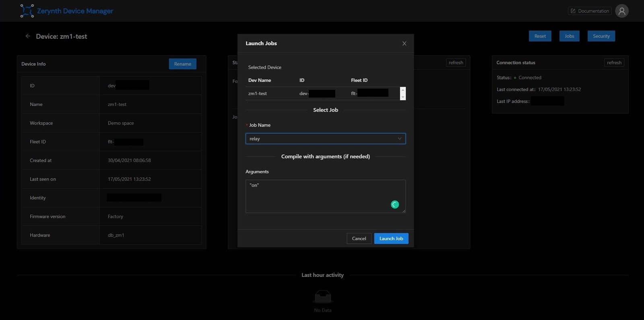This screenshot has width=644, height=320.
Task: Click the Launch Job button
Action: point(391,239)
